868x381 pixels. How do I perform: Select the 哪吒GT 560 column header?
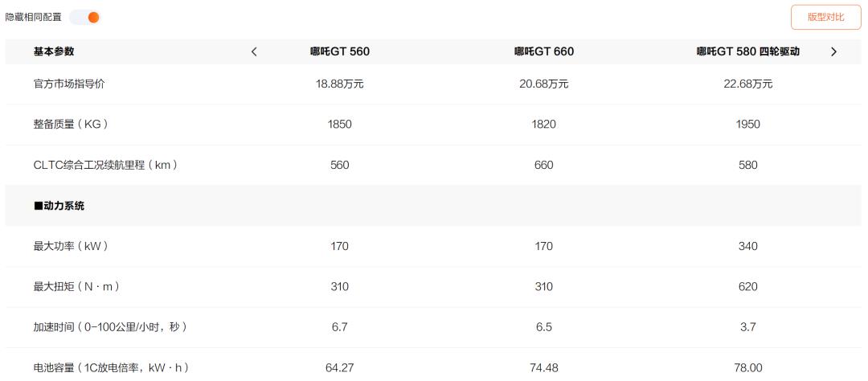coord(340,52)
